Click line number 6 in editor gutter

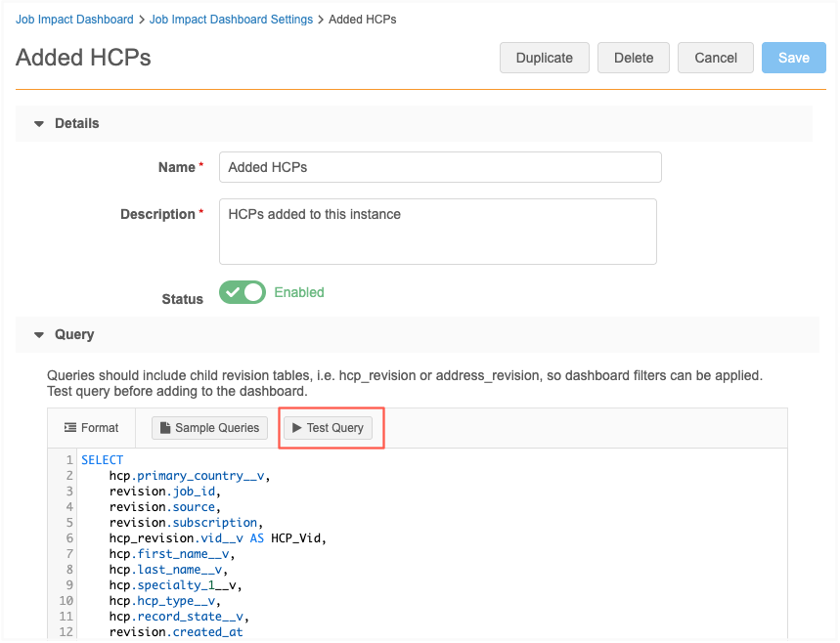point(69,538)
